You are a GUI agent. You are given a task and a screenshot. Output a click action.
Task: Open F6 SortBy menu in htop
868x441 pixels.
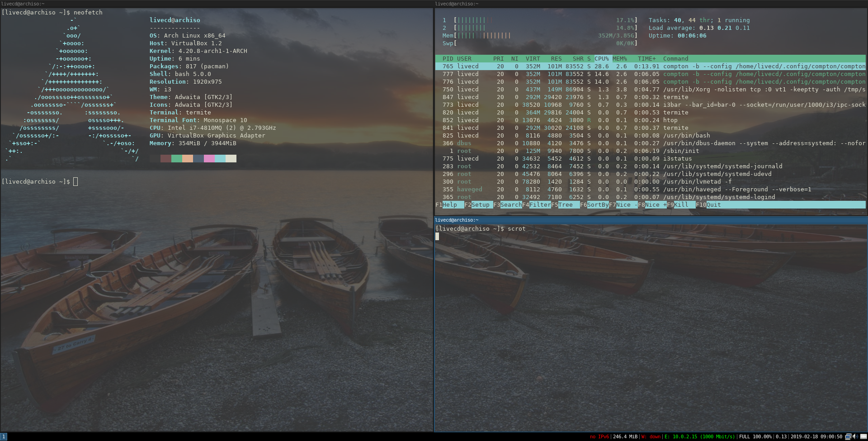(594, 205)
